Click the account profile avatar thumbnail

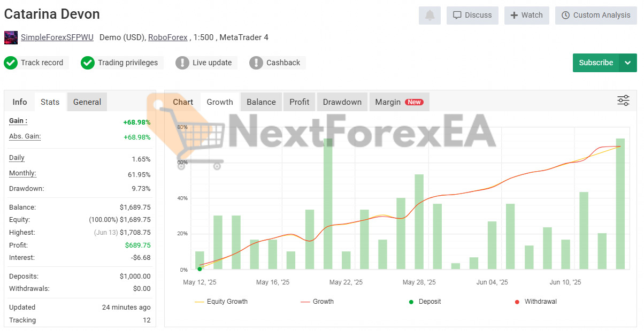pos(11,37)
